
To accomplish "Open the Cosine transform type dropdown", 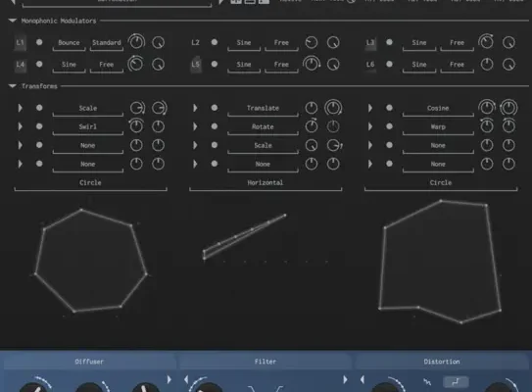I will (x=438, y=109).
